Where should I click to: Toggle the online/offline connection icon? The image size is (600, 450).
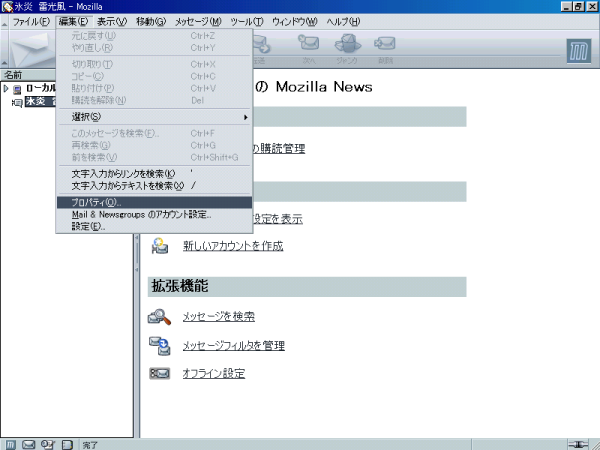tap(578, 445)
